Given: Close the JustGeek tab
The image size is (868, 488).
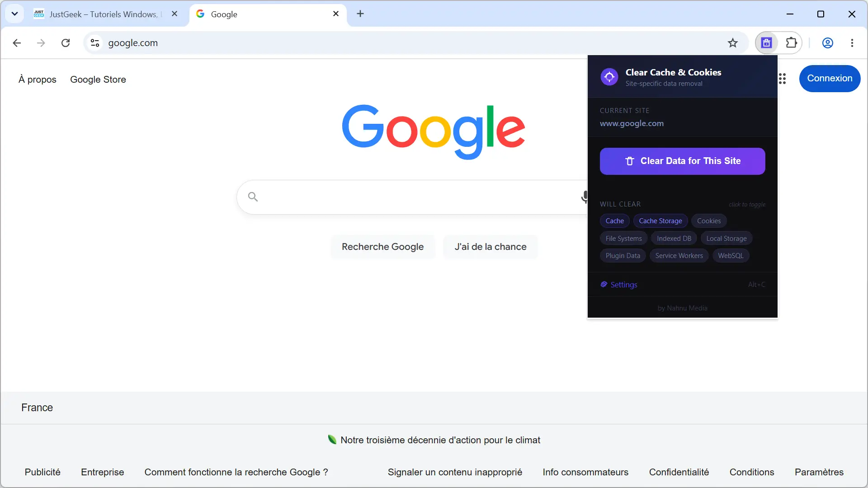Looking at the screenshot, I should click(x=175, y=14).
